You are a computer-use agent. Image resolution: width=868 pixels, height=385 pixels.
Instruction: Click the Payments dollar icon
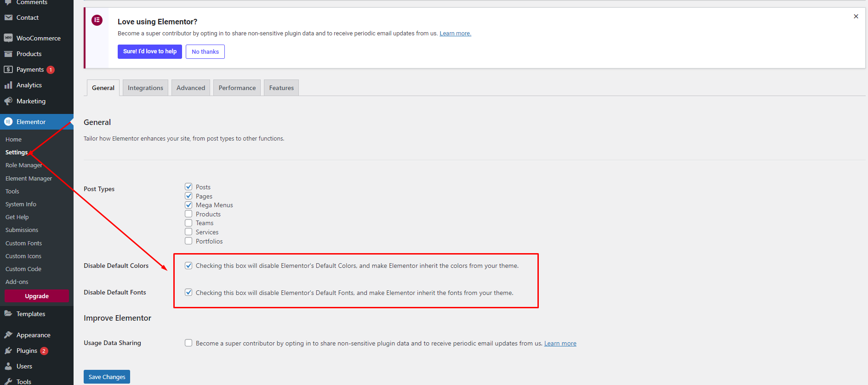coord(8,69)
